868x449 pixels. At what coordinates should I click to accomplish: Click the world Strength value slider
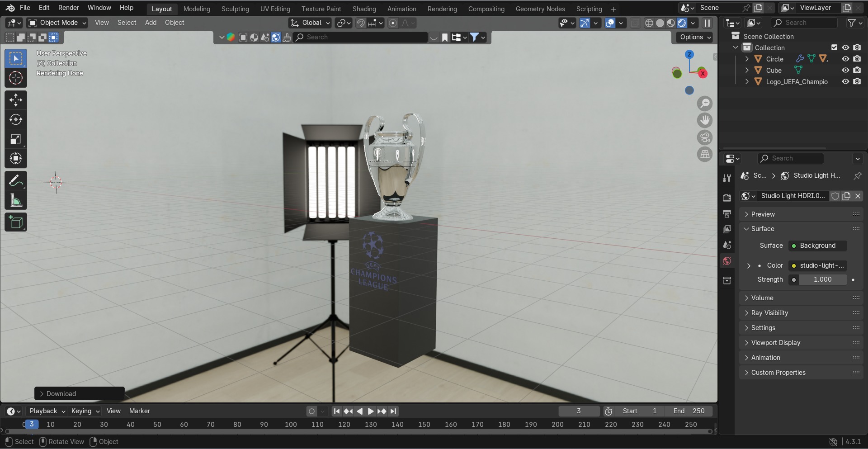point(823,279)
